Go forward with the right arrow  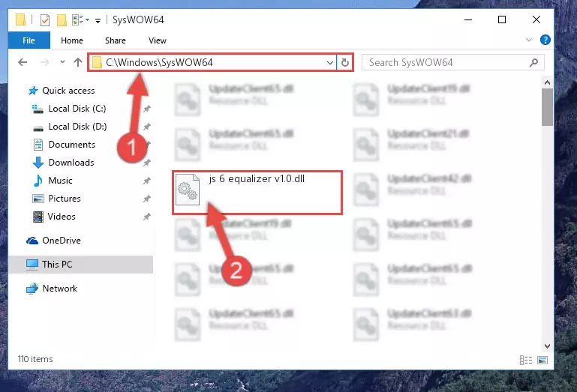tap(44, 62)
